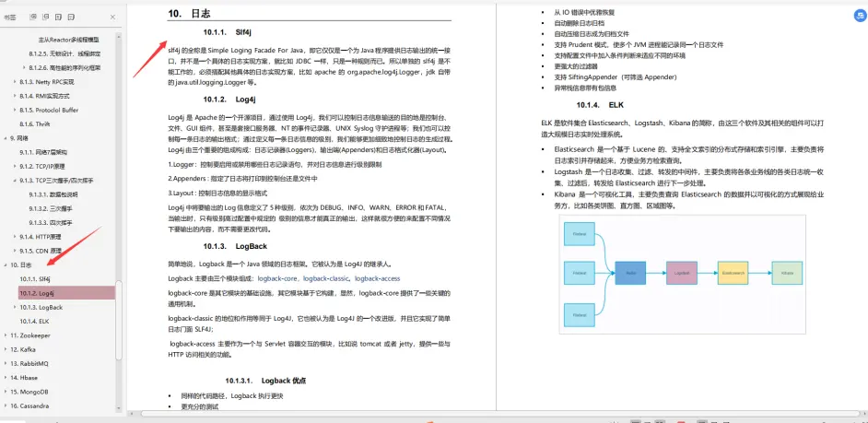Expand the 10.1.3 LogBack bookmark
The height and width of the screenshot is (423, 868).
pos(15,307)
